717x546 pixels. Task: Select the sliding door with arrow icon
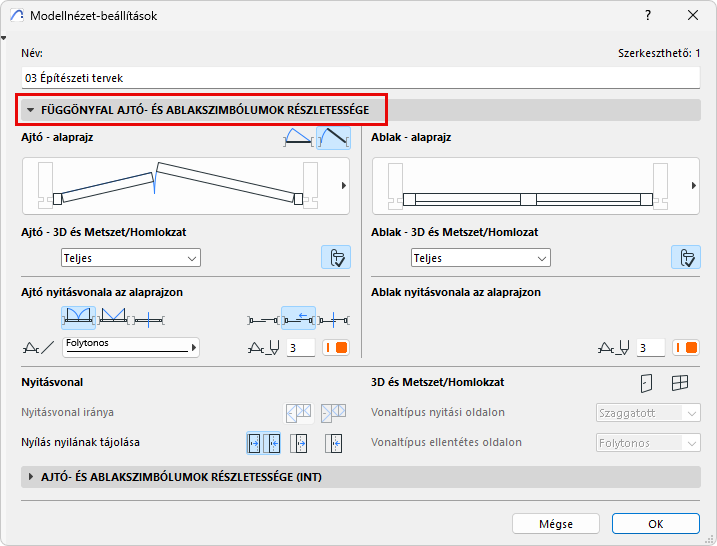[298, 318]
